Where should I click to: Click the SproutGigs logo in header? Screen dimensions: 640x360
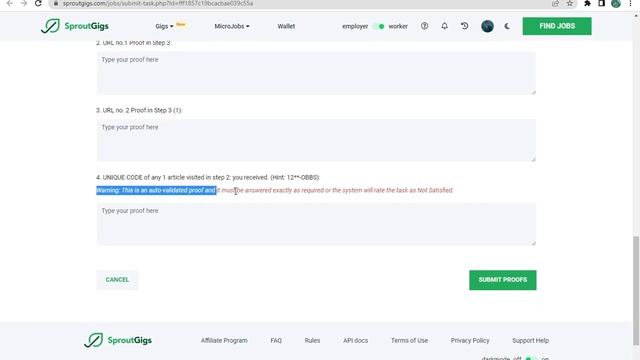click(x=75, y=26)
